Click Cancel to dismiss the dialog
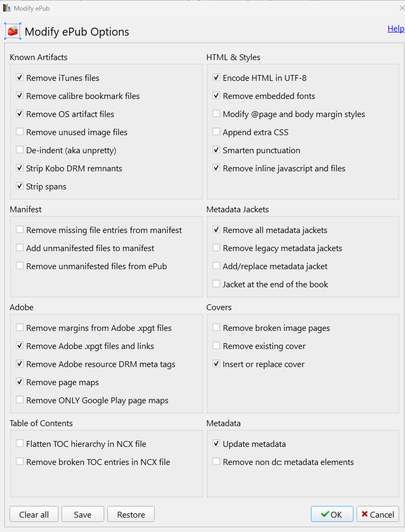Screen dimensions: 405x532 coord(377,514)
